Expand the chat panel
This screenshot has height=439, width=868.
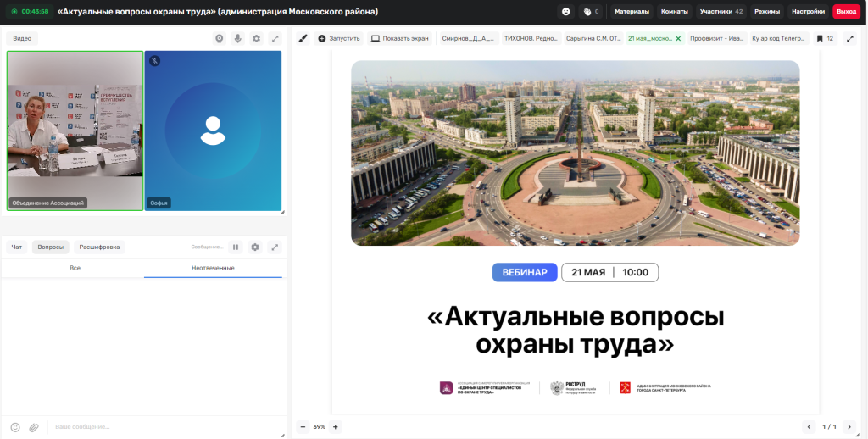[x=275, y=247]
